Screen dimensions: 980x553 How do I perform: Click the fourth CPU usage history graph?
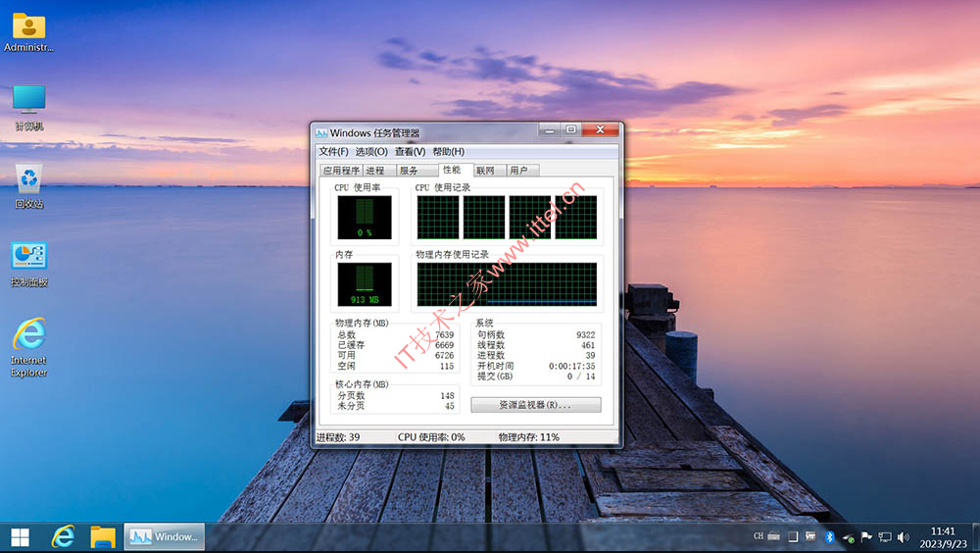click(x=575, y=217)
